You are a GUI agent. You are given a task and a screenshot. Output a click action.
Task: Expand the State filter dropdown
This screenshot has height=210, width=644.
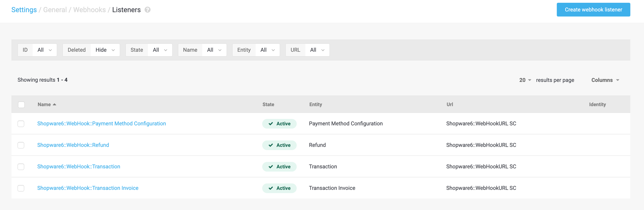coord(160,50)
